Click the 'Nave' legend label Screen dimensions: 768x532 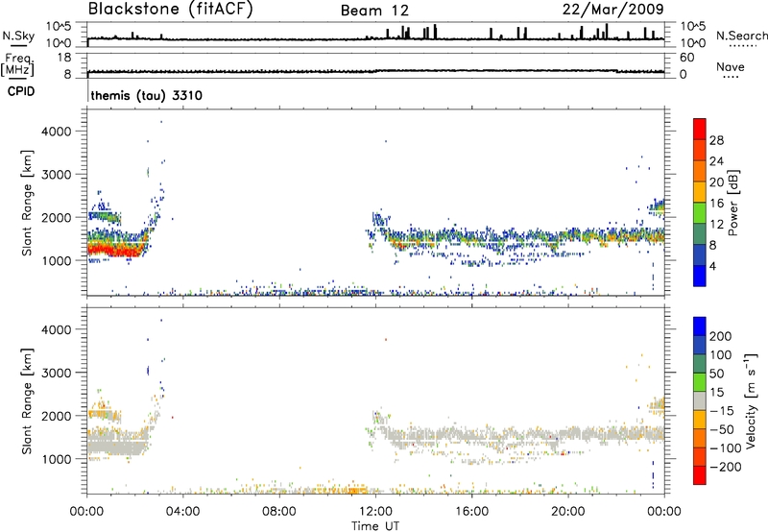(x=730, y=67)
